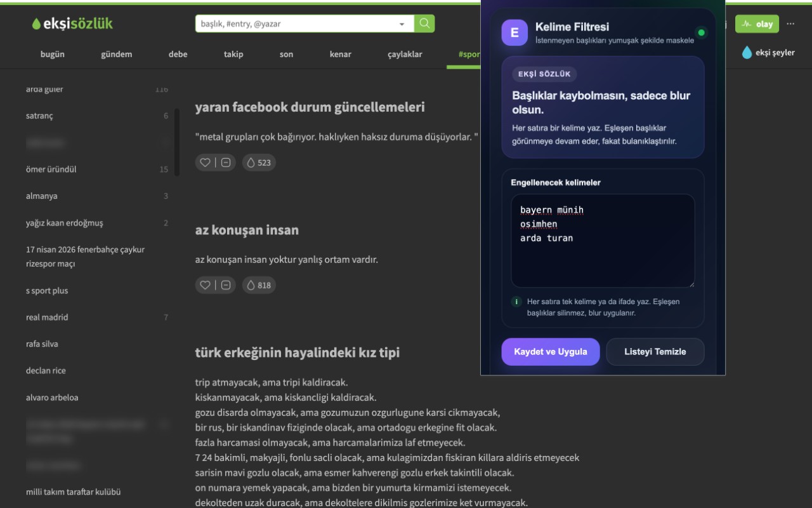Open the almanya topic in sidebar

coord(97,196)
